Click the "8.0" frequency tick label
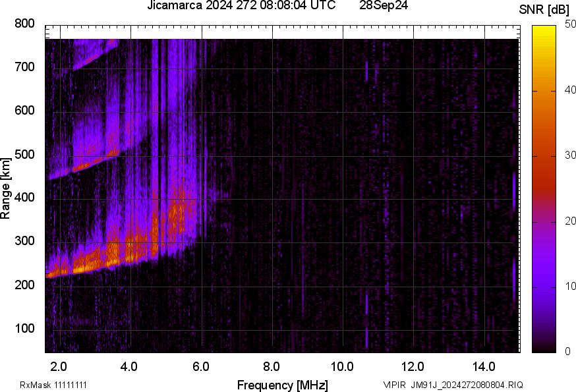 click(x=271, y=366)
